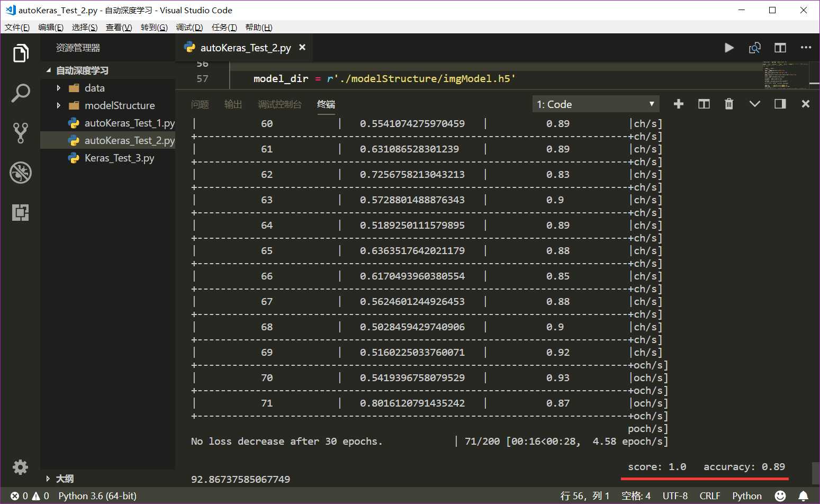
Task: Click the data folder icon
Action: click(74, 88)
